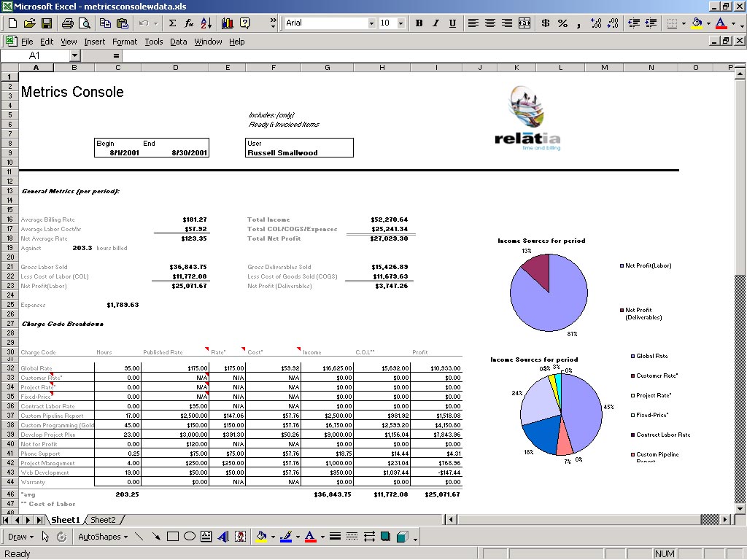Image resolution: width=747 pixels, height=560 pixels.
Task: Select the Arrow drawing tool
Action: click(x=156, y=537)
